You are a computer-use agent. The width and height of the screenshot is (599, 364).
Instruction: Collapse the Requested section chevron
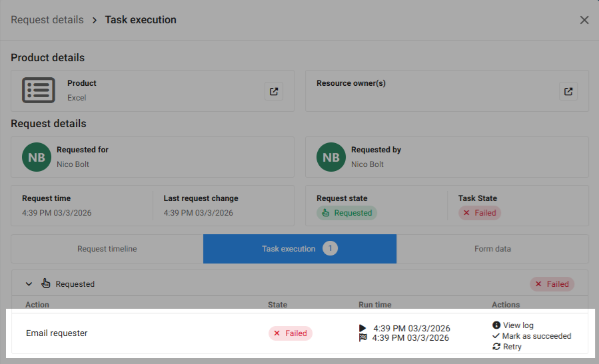[x=29, y=283]
